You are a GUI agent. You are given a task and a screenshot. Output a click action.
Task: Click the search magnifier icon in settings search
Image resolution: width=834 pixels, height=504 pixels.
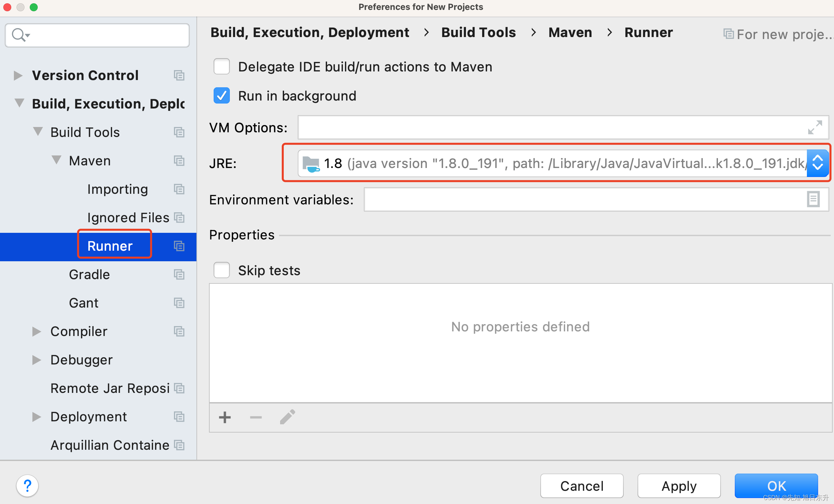[x=20, y=35]
